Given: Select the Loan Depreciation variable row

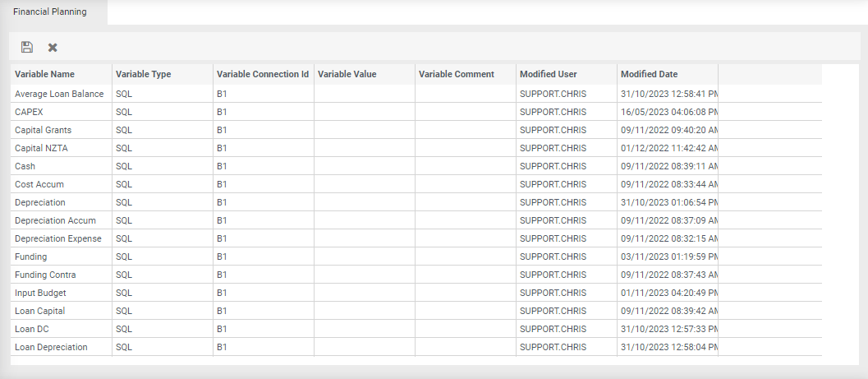Looking at the screenshot, I should point(51,347).
